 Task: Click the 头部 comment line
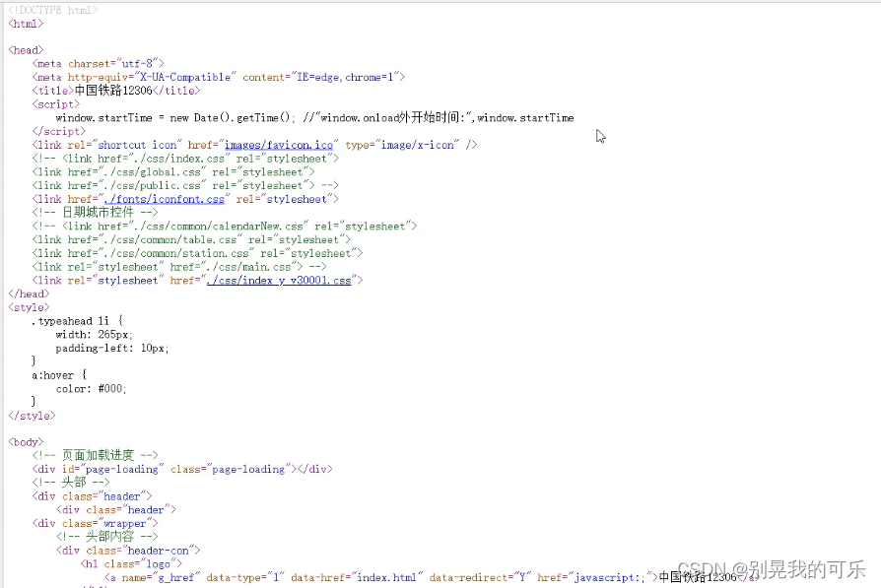click(x=71, y=483)
